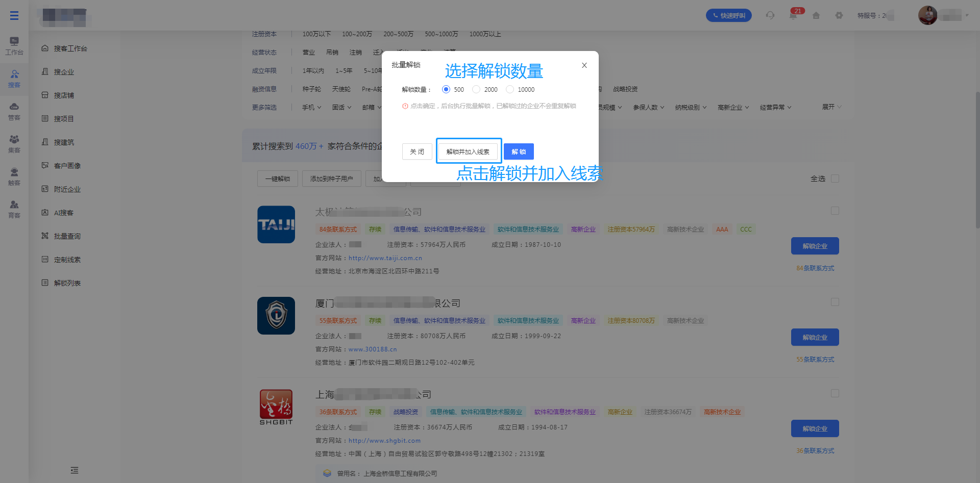Collapse sidebar with bottom indent icon
Image resolution: width=980 pixels, height=483 pixels.
pyautogui.click(x=75, y=470)
